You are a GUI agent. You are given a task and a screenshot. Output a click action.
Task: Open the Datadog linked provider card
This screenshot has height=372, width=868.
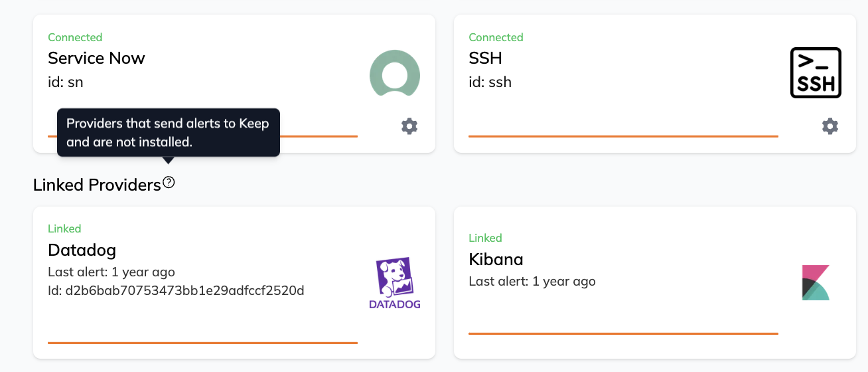click(x=234, y=283)
